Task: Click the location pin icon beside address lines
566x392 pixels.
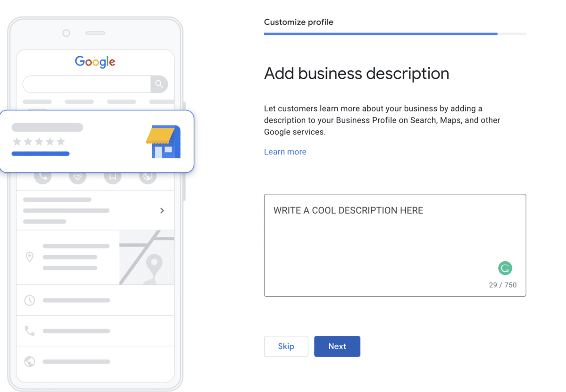Action: (x=30, y=257)
